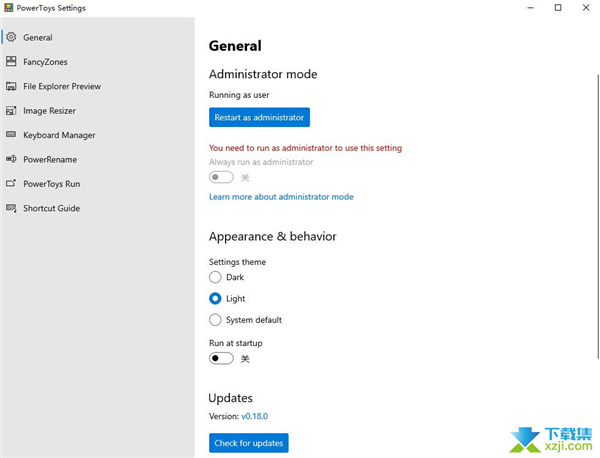Image resolution: width=600 pixels, height=458 pixels.
Task: Click the Check for updates button
Action: 249,443
